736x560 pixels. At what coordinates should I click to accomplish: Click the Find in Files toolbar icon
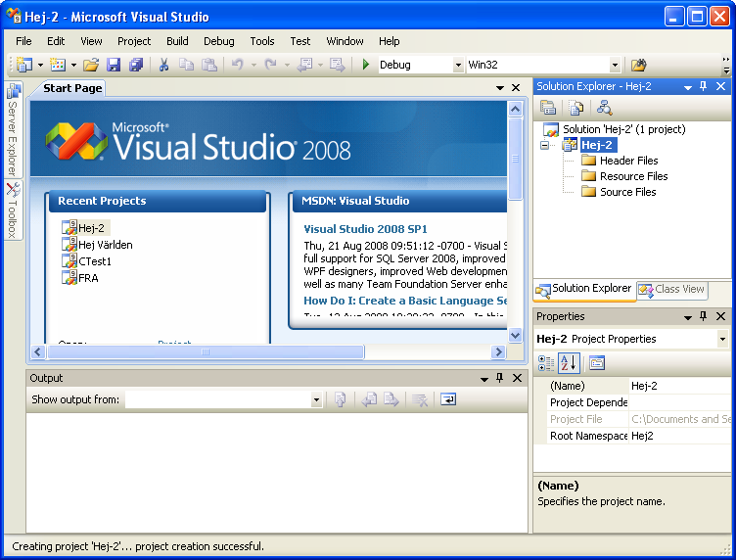pos(638,65)
